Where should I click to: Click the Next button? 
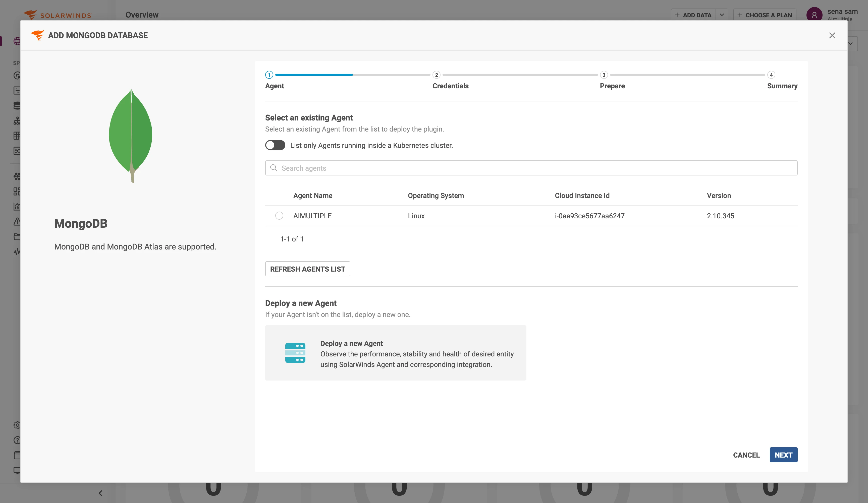(783, 455)
